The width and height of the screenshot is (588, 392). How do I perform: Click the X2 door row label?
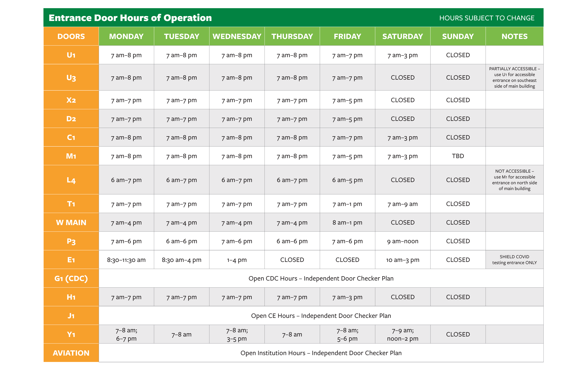71,100
